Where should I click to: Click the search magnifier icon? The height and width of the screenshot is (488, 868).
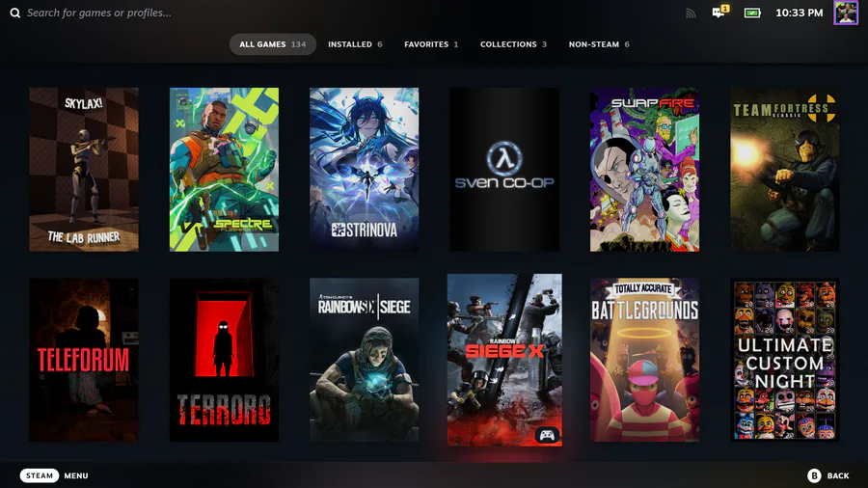tap(14, 13)
